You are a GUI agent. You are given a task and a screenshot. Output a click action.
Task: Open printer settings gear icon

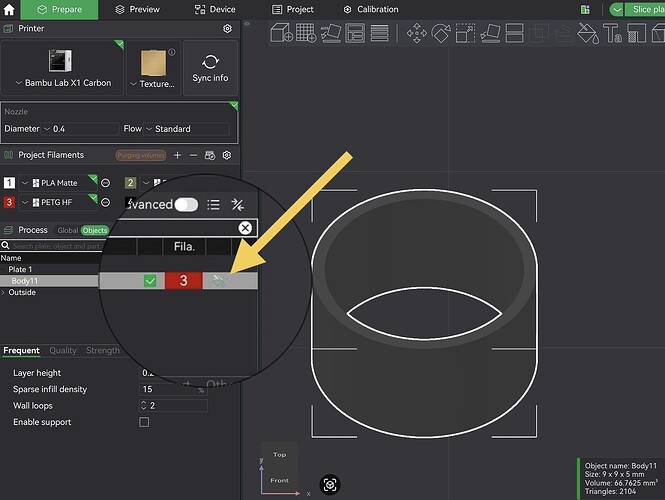click(227, 28)
